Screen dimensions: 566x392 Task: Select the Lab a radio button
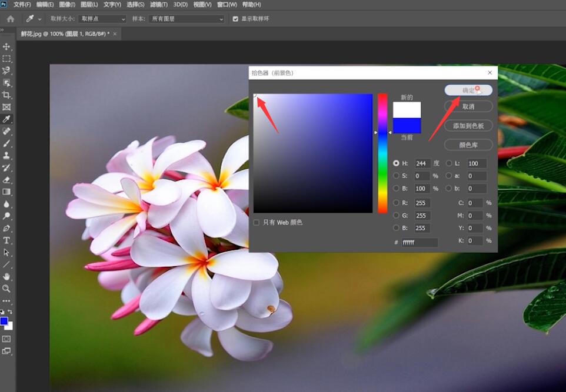tap(449, 176)
